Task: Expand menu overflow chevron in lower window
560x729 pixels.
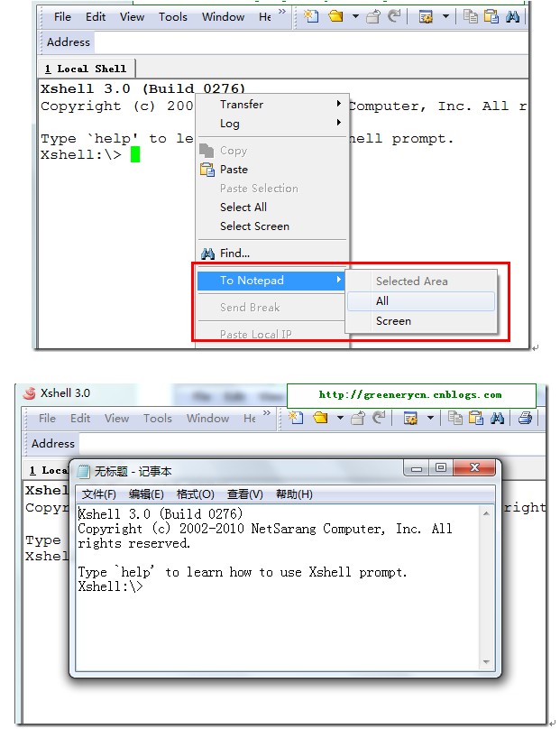Action: (x=266, y=413)
